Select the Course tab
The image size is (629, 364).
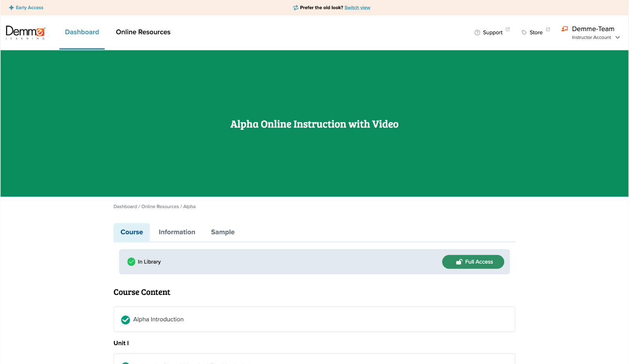point(132,232)
